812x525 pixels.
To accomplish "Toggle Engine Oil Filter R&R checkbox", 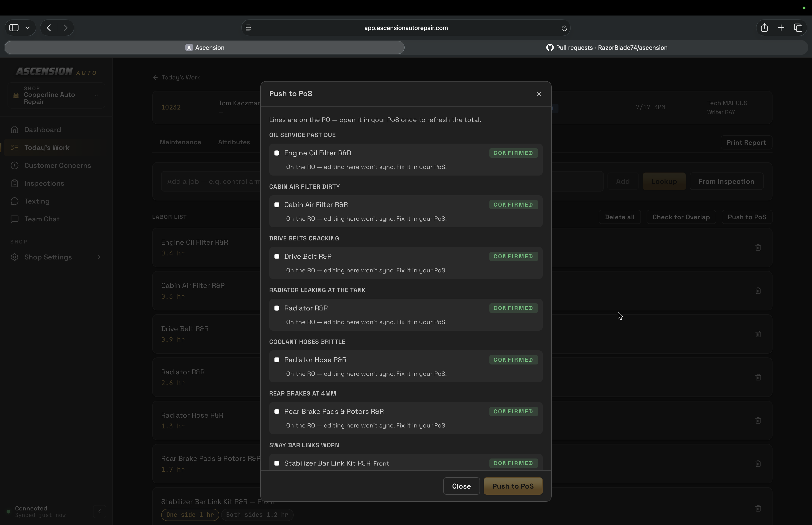I will click(277, 153).
